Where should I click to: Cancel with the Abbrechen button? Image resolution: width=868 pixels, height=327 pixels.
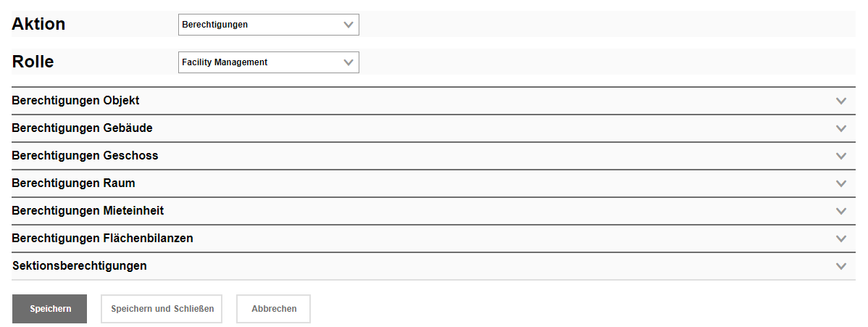click(274, 309)
